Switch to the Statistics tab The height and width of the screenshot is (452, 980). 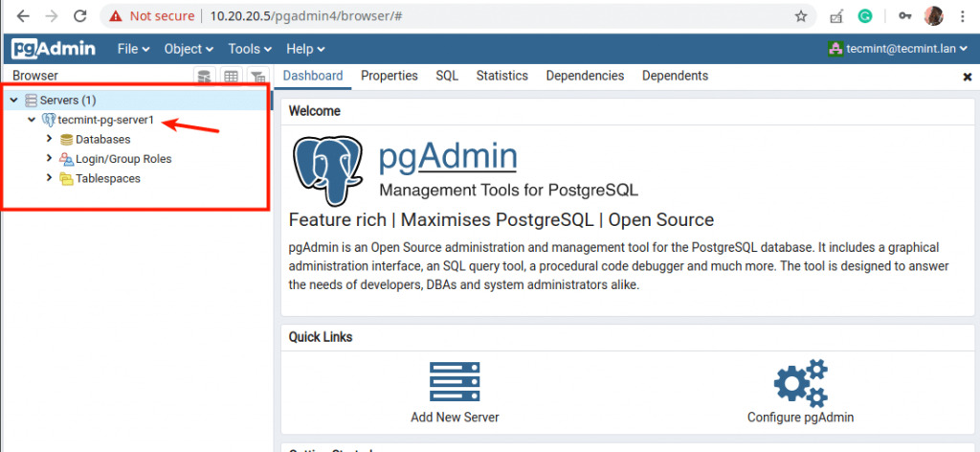click(501, 76)
